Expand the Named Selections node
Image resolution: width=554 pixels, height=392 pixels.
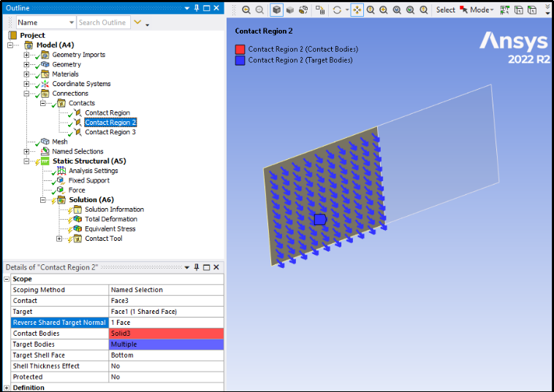[26, 151]
